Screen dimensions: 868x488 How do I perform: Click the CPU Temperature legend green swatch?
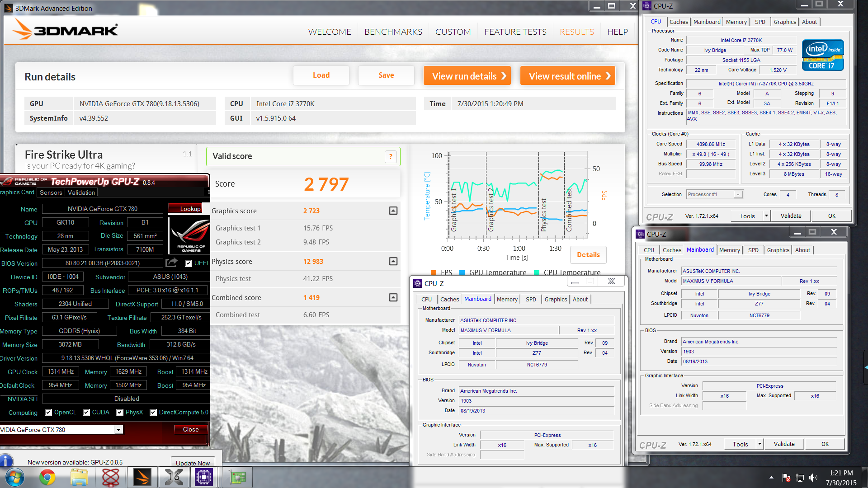point(537,272)
